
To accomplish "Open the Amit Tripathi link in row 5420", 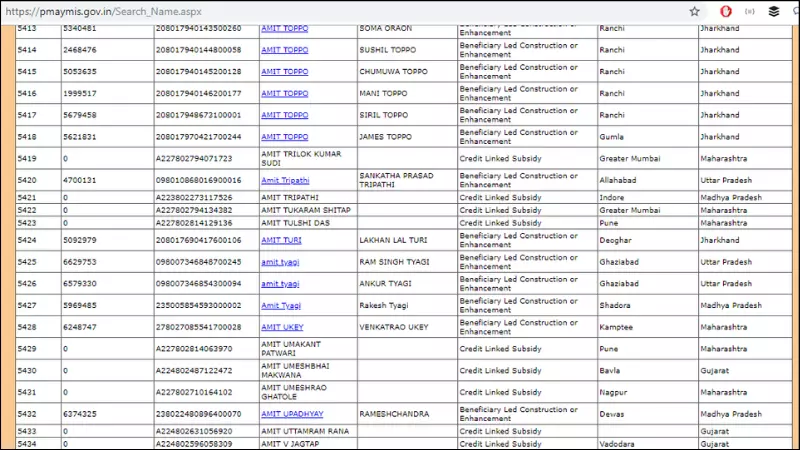I will tap(285, 180).
